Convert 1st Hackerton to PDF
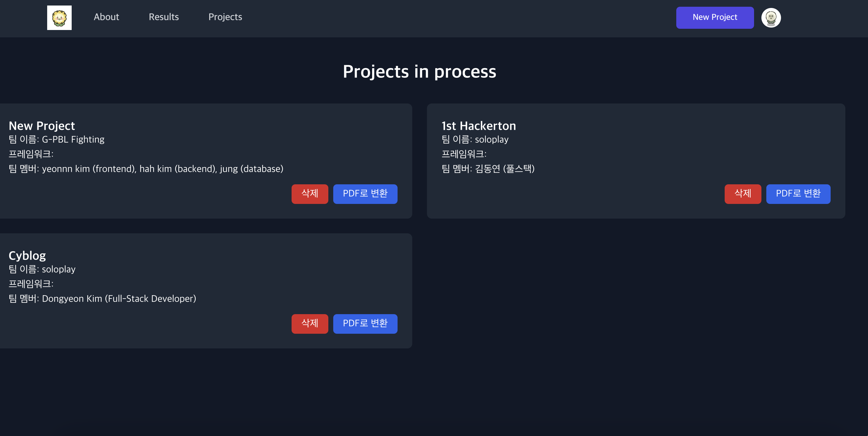 coord(798,194)
